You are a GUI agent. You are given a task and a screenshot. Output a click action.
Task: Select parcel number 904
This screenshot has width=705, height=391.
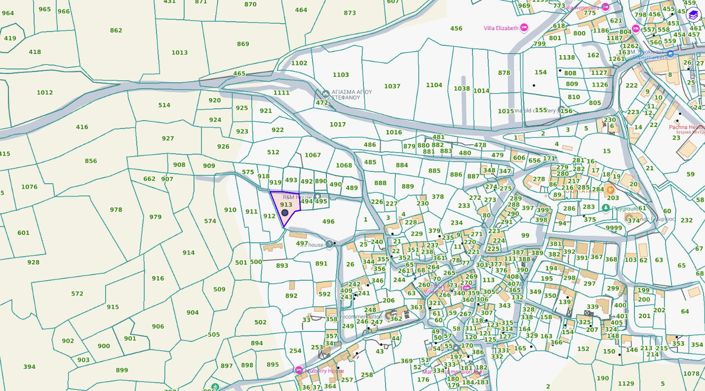[192, 313]
